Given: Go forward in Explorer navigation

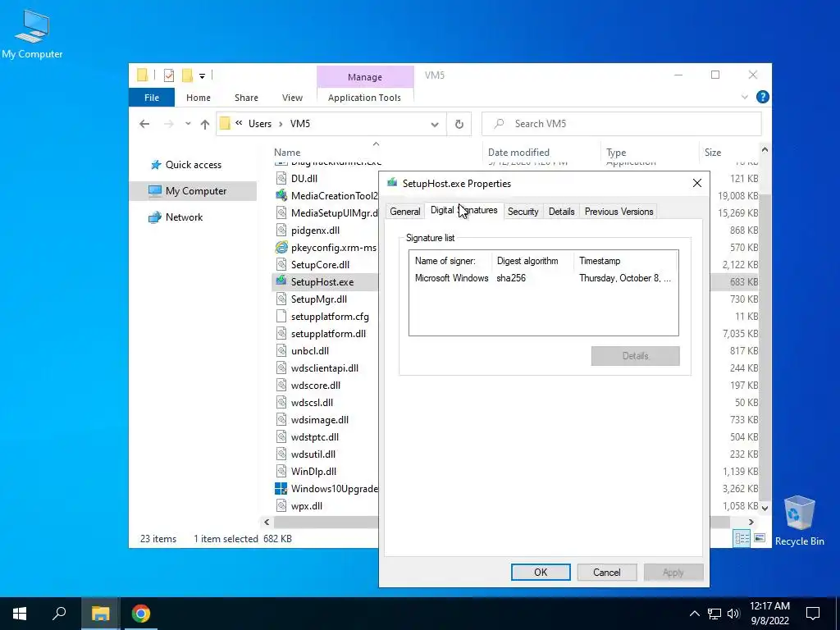Looking at the screenshot, I should point(169,125).
